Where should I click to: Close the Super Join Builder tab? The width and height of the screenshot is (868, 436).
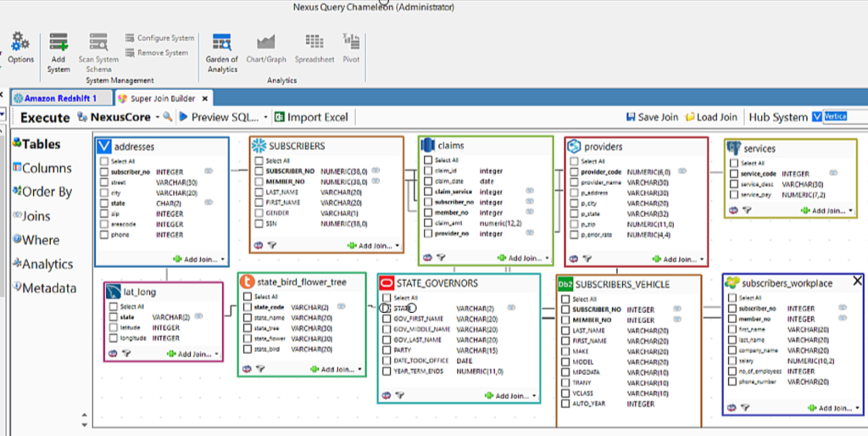(x=204, y=98)
